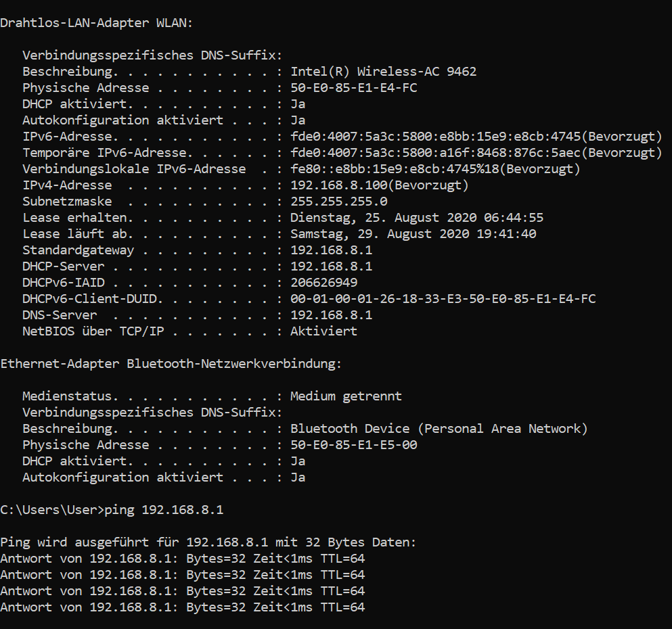This screenshot has width=672, height=629.
Task: Click the Ethernet-Adapter Bluetooth-Netzwerkverbindung heading
Action: [171, 364]
